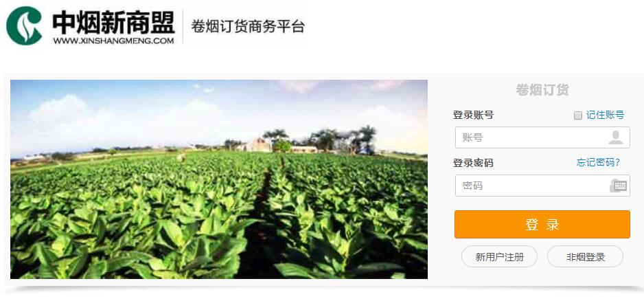Image resolution: width=644 pixels, height=301 pixels.
Task: Click the orange 登录 login button
Action: 542,225
